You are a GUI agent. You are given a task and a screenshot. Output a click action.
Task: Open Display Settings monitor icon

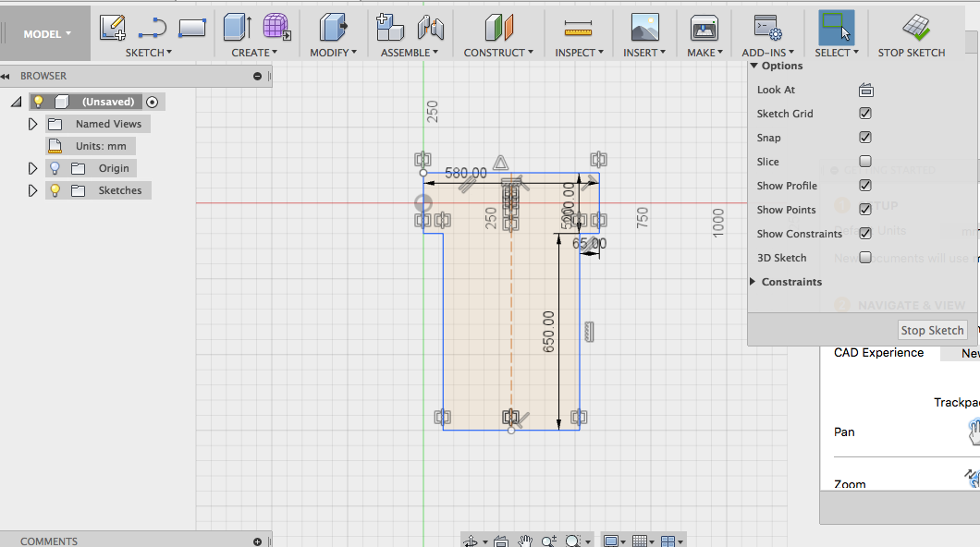pyautogui.click(x=611, y=541)
